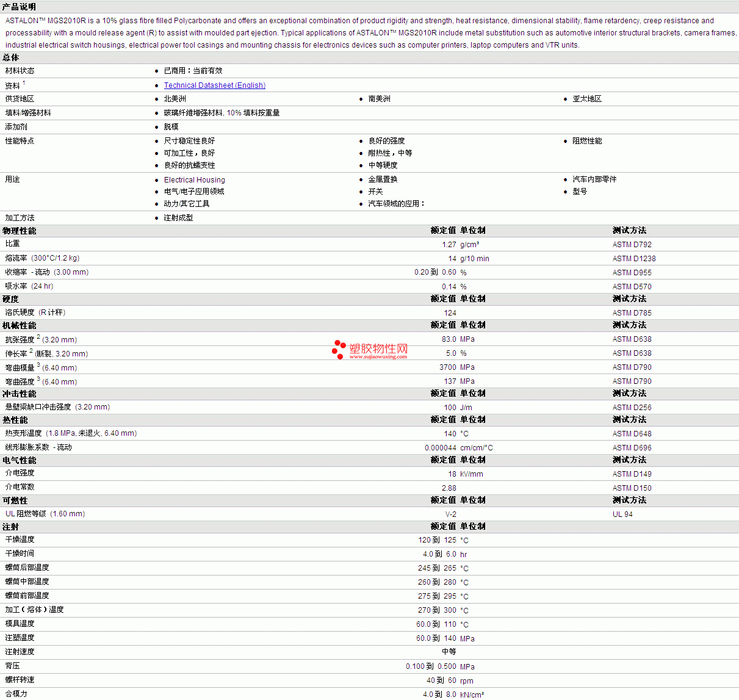Click the '良好的抗蠕变性' feature item

coord(189,165)
